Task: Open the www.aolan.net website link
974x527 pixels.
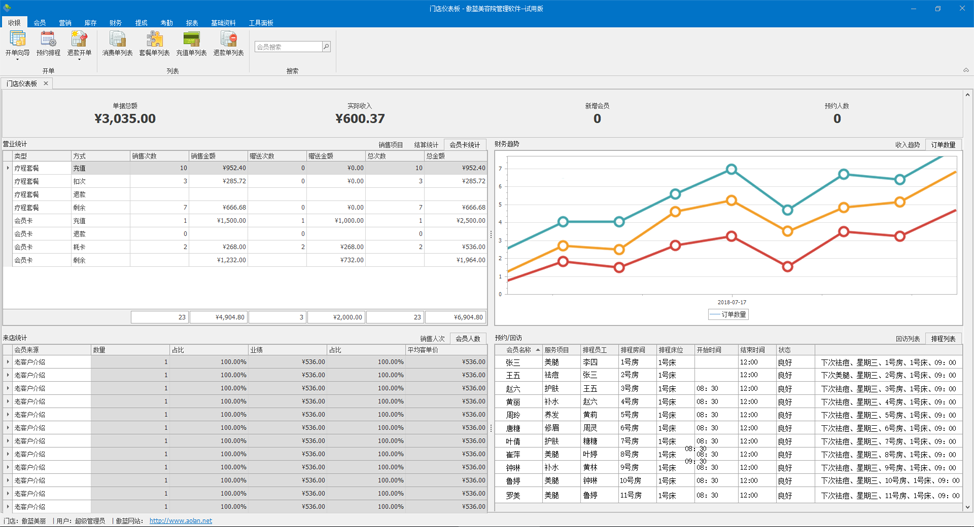Action: [x=180, y=521]
